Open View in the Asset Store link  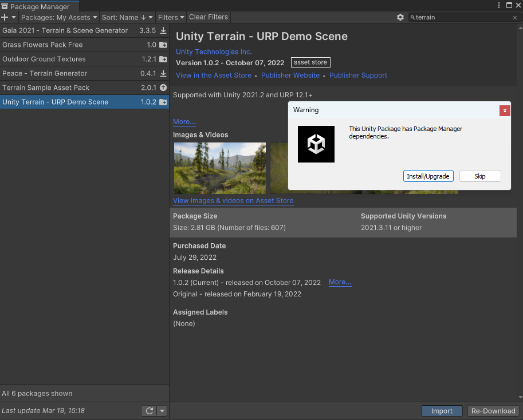pyautogui.click(x=214, y=76)
